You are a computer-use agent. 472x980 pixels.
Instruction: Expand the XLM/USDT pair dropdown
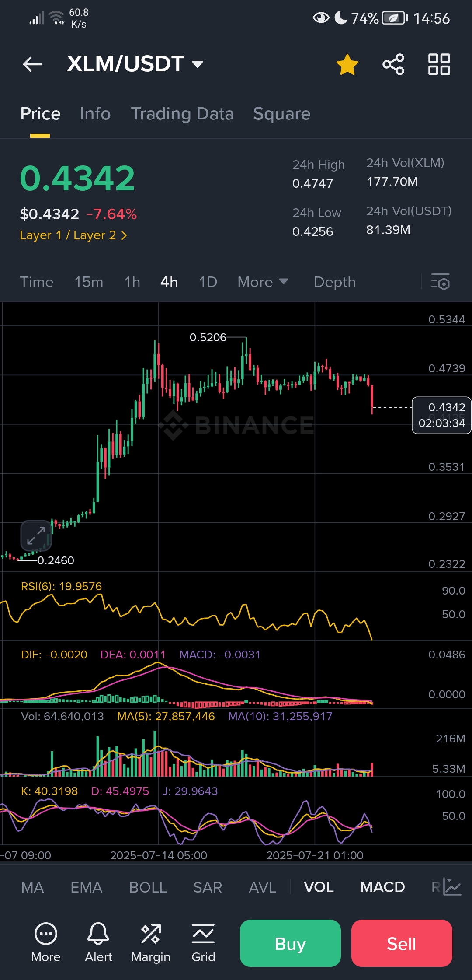198,64
